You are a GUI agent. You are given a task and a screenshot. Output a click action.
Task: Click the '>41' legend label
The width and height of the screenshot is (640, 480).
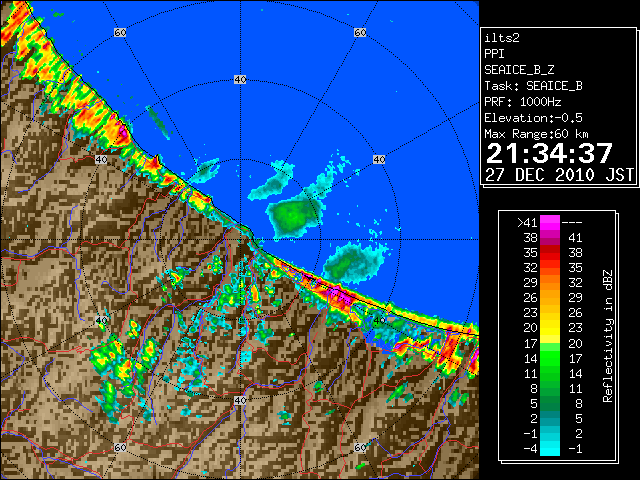coord(527,223)
